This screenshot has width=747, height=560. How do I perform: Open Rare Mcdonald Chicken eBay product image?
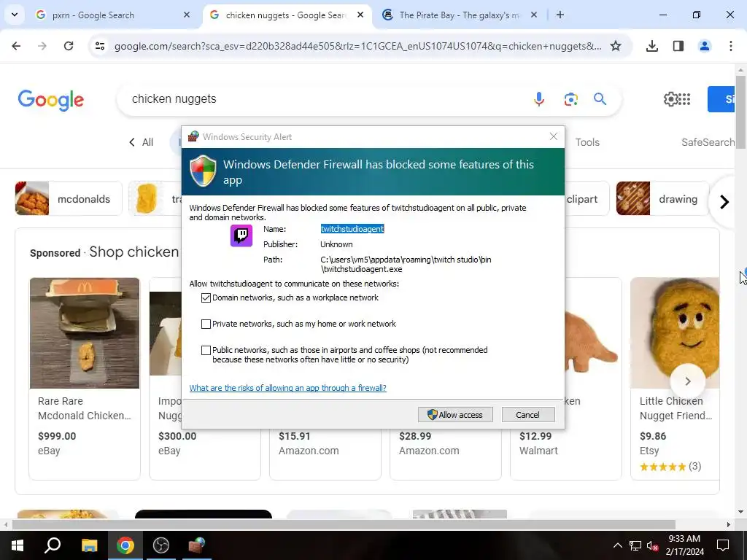[x=85, y=332]
